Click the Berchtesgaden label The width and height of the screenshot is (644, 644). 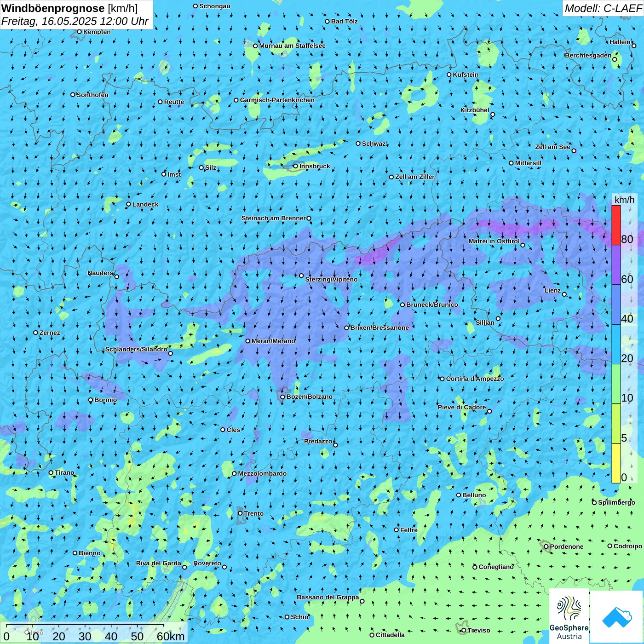point(588,55)
